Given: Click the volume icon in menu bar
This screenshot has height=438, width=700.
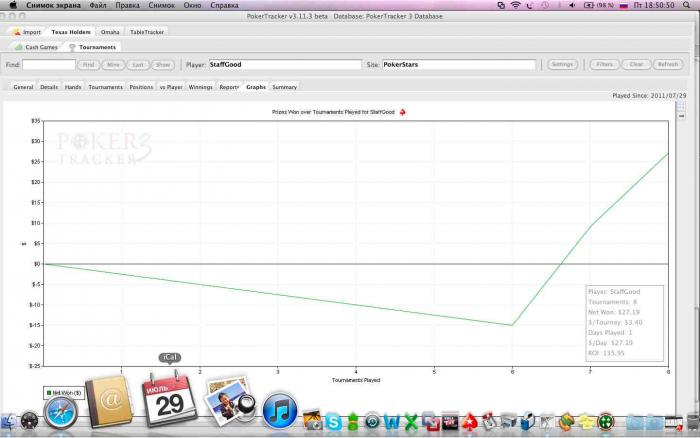Looking at the screenshot, I should (x=572, y=5).
